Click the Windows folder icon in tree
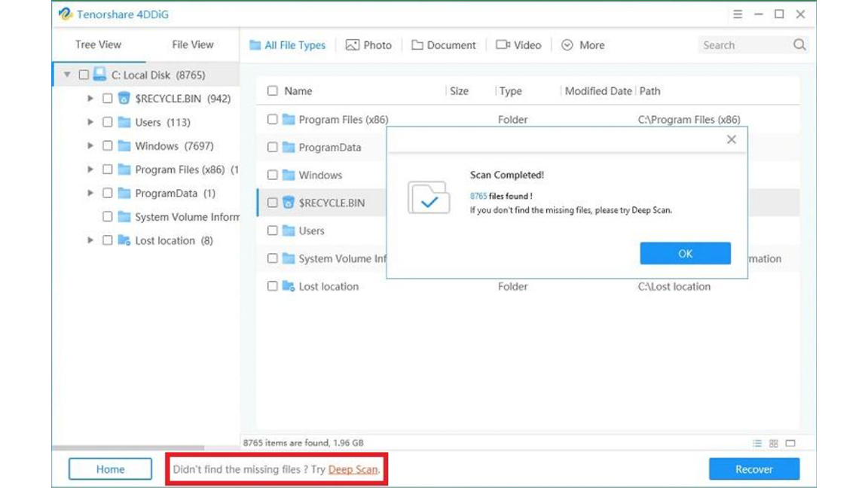 tap(124, 145)
